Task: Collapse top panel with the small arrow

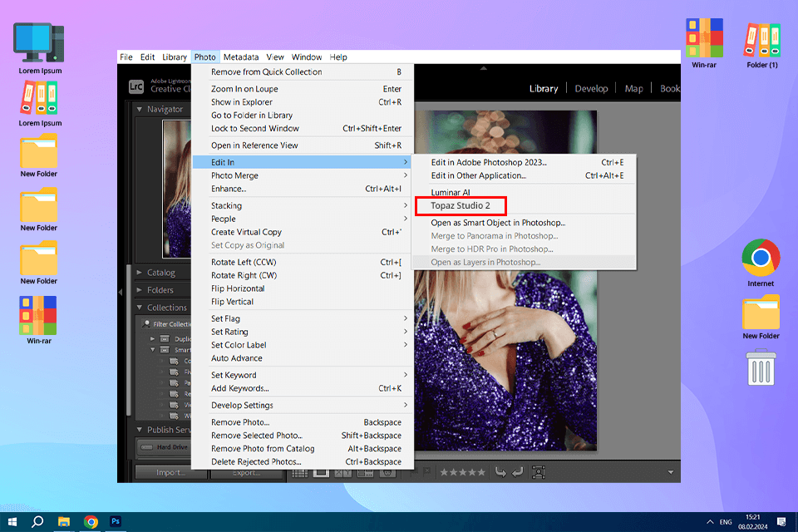Action: pos(484,67)
